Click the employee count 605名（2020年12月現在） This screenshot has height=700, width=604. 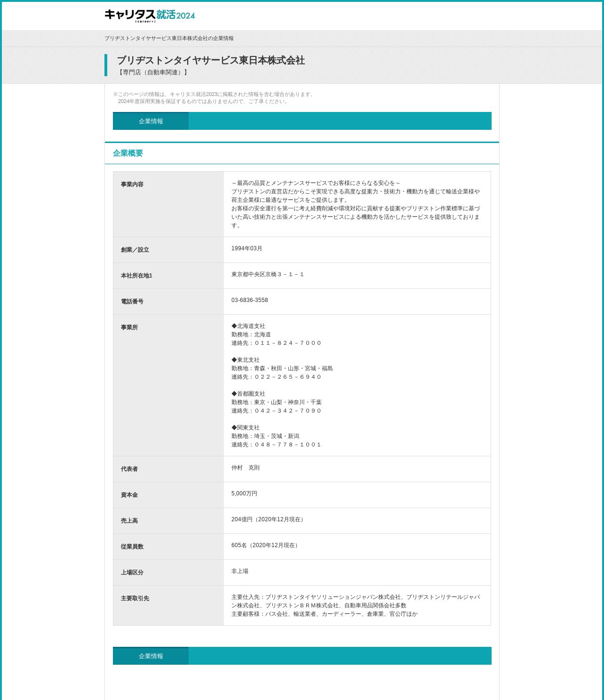tap(266, 545)
